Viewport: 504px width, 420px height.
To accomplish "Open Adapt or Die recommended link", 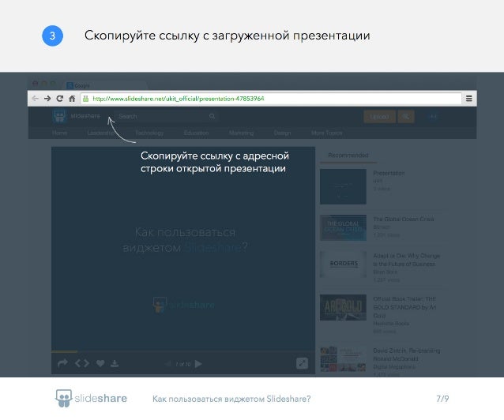I will point(406,260).
